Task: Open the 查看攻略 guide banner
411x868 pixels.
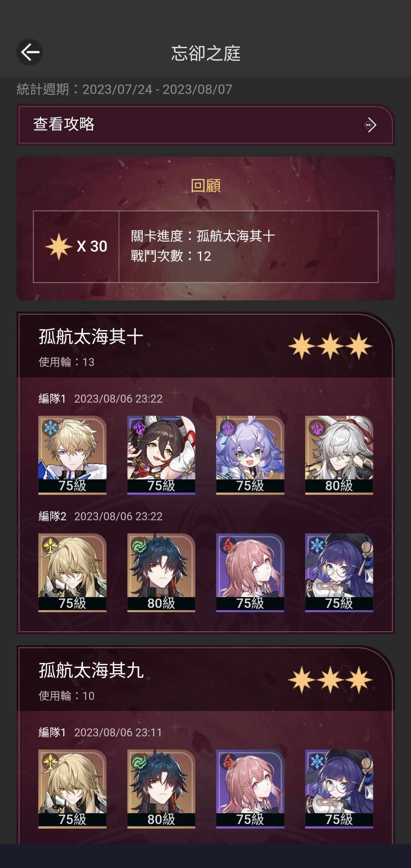Action: click(x=205, y=125)
